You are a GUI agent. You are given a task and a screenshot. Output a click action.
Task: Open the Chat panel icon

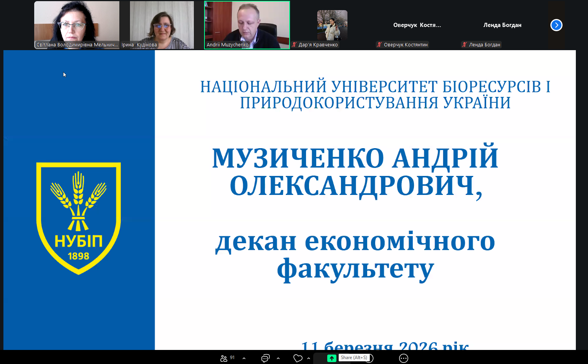pyautogui.click(x=265, y=358)
